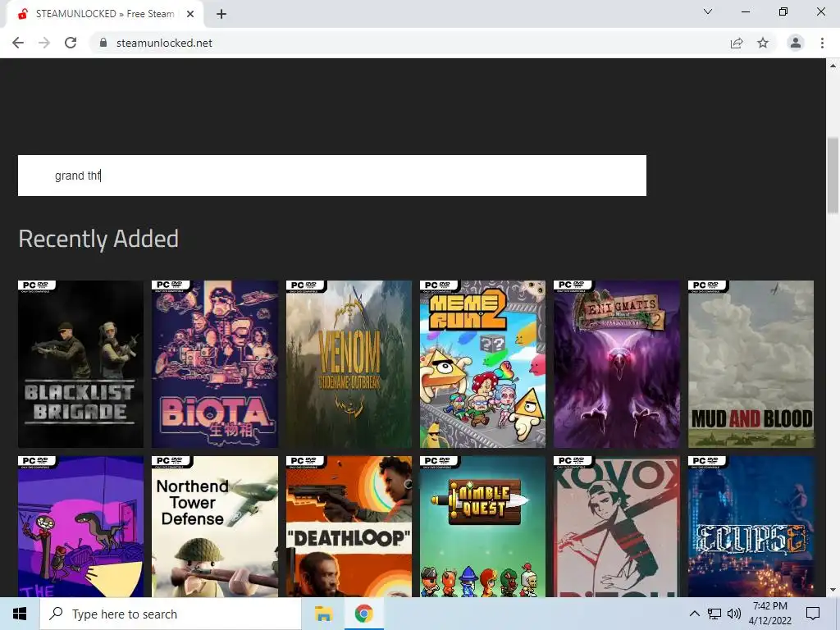Open the Enigmatis 2 game cover
This screenshot has height=630, width=840.
(x=617, y=363)
